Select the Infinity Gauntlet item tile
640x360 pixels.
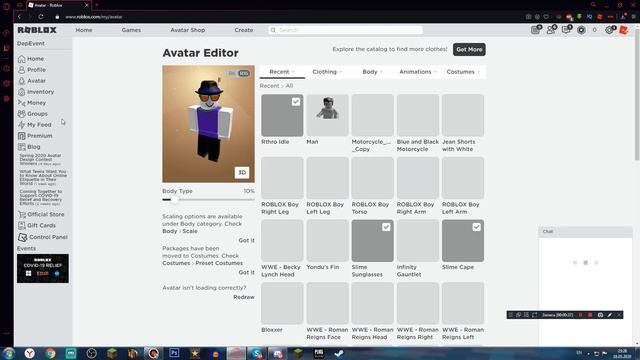[x=418, y=241]
